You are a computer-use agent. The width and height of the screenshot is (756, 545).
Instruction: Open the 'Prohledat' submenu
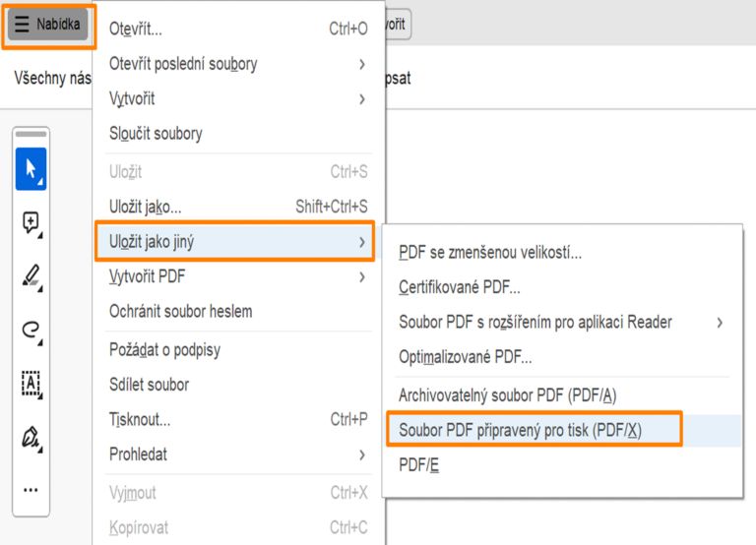point(236,454)
